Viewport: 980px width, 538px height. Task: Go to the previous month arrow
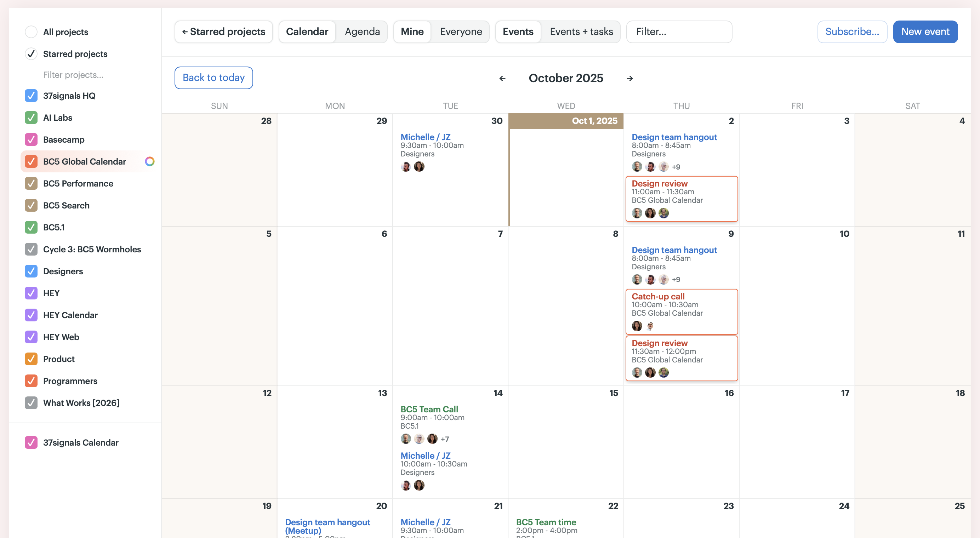pos(502,78)
